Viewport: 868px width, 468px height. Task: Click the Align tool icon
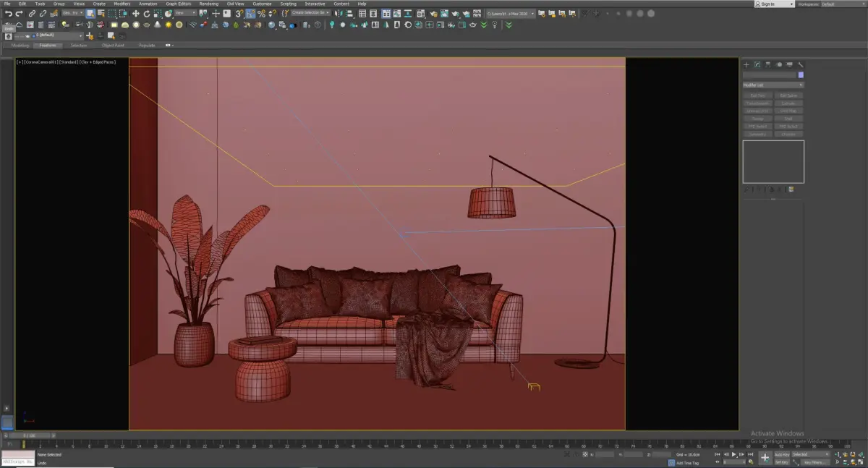[x=349, y=13]
